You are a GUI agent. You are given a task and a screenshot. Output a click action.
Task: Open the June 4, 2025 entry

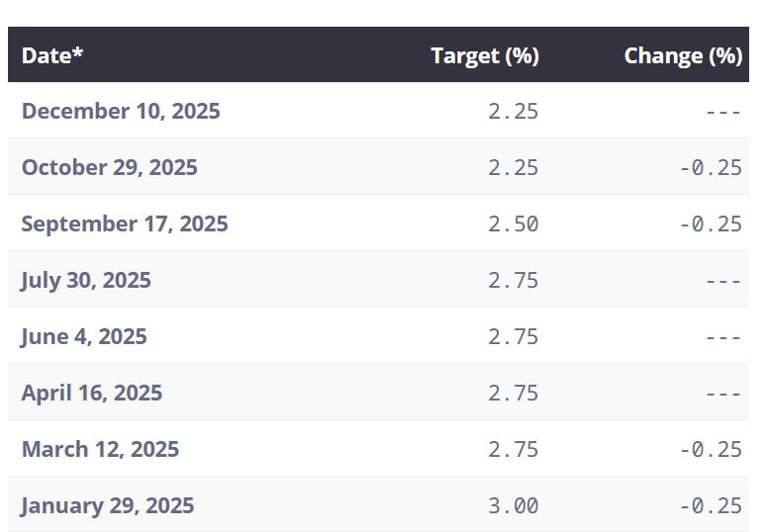(x=84, y=336)
